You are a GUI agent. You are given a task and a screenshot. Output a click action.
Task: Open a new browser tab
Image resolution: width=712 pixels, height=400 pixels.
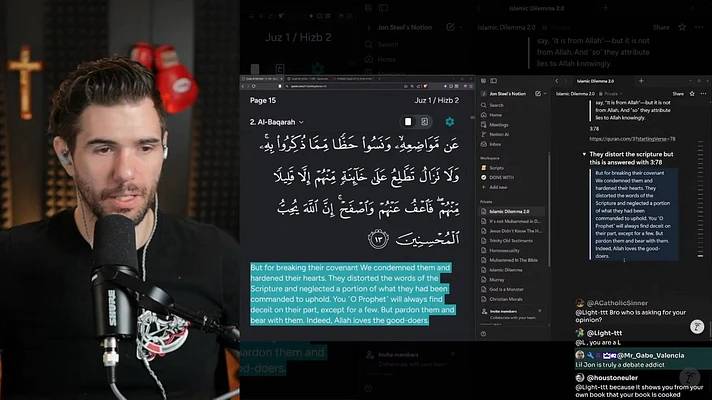380,79
